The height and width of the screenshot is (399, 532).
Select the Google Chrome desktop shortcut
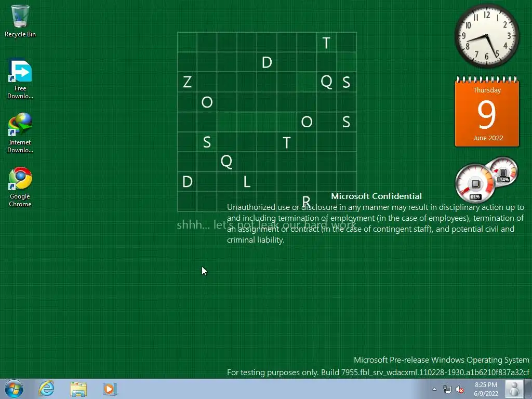point(20,187)
